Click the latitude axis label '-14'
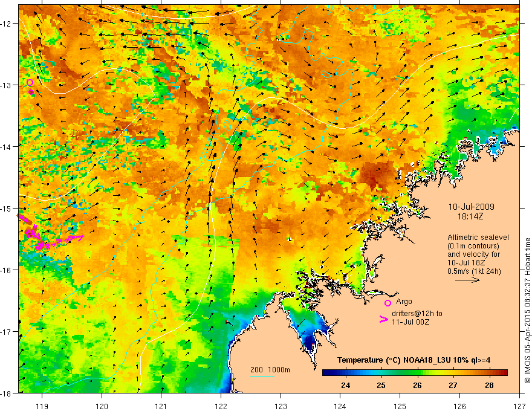532x411 pixels. coord(6,147)
